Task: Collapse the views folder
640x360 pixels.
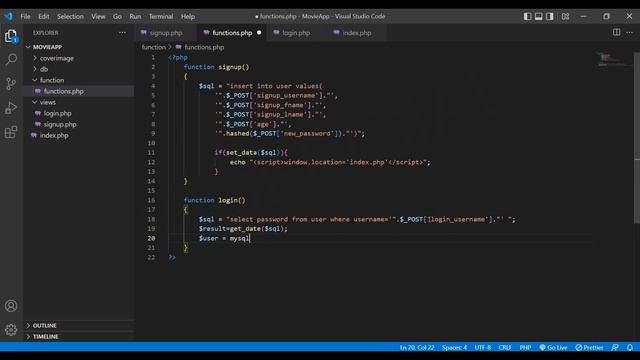Action: point(79,102)
